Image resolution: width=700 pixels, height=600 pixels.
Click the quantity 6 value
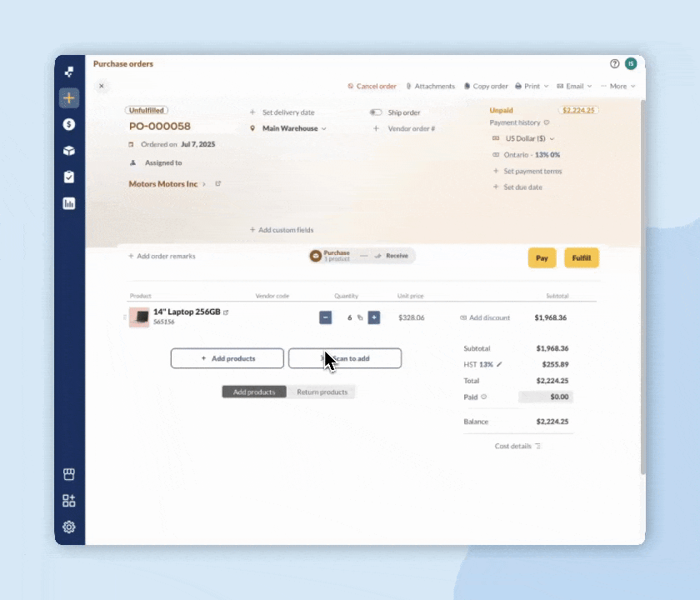pos(349,317)
